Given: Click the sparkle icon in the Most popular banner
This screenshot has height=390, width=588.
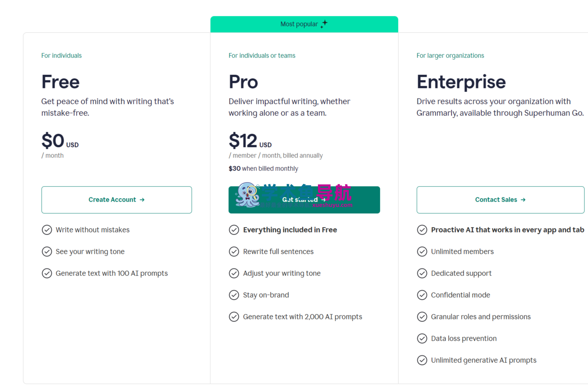Looking at the screenshot, I should pyautogui.click(x=324, y=24).
